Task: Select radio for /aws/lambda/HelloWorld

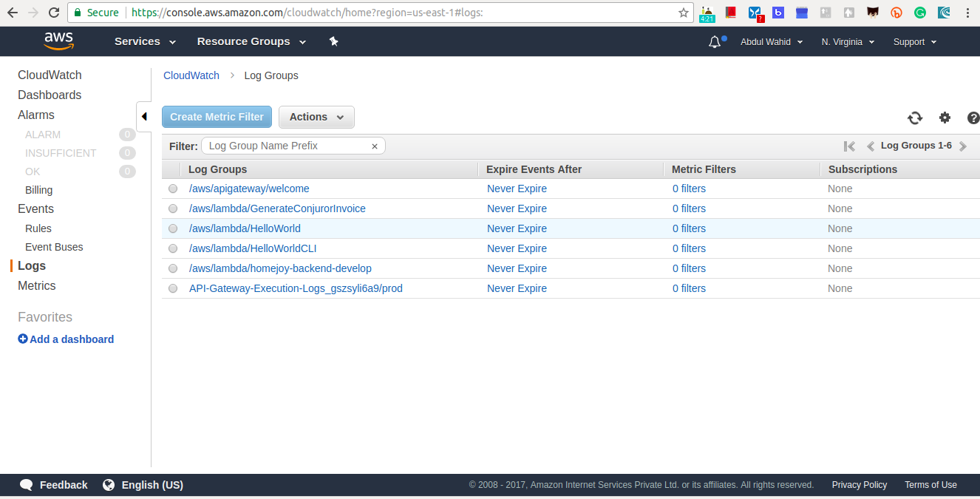Action: [x=173, y=229]
